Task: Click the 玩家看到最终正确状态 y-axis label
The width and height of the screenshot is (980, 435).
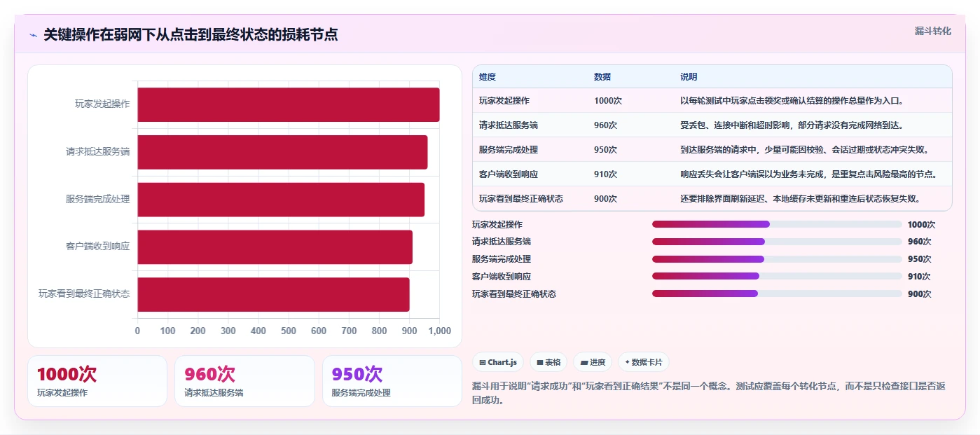Action: point(84,294)
